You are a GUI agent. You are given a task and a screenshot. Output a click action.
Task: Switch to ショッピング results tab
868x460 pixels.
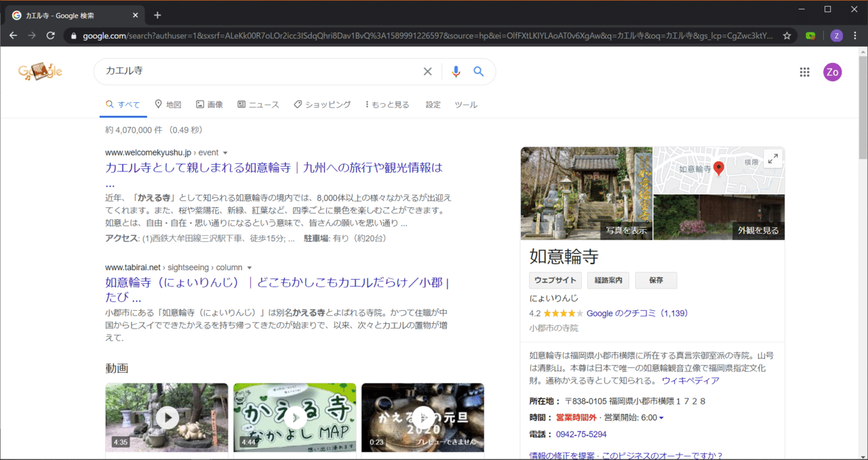coord(322,104)
